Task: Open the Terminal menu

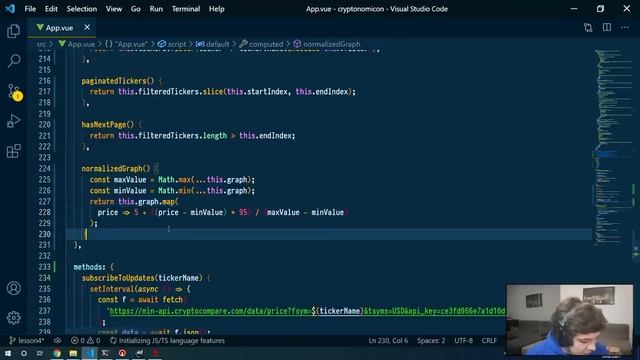Action: coord(186,9)
